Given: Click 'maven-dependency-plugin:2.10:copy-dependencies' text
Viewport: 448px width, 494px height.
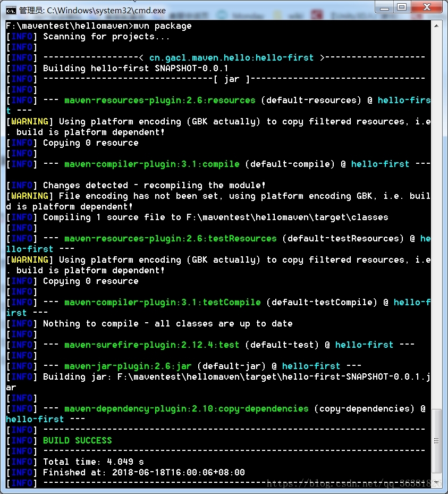Looking at the screenshot, I should pyautogui.click(x=187, y=408).
